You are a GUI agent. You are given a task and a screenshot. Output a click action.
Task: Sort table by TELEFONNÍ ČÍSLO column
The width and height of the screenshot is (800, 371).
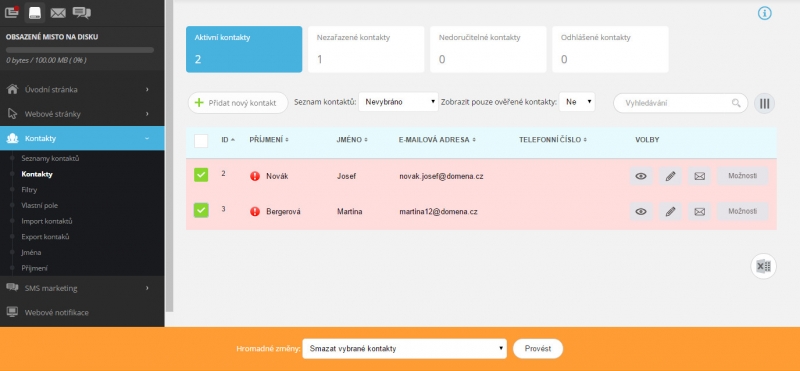pos(553,139)
